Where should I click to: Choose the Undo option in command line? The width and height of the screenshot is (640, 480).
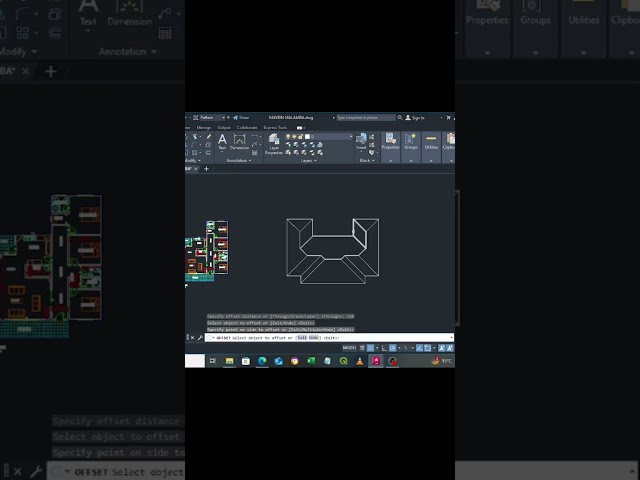pos(313,338)
